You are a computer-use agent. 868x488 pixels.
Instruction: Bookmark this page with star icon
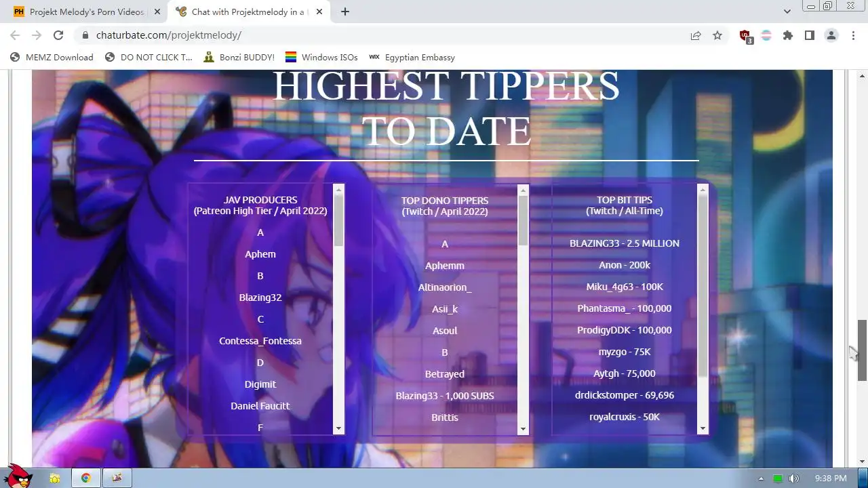pyautogui.click(x=717, y=35)
